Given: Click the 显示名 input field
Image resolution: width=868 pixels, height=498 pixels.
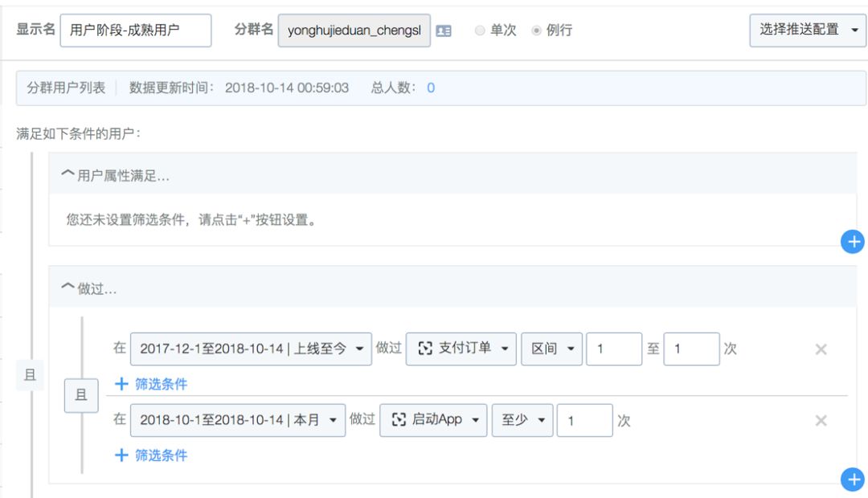Looking at the screenshot, I should click(x=136, y=31).
